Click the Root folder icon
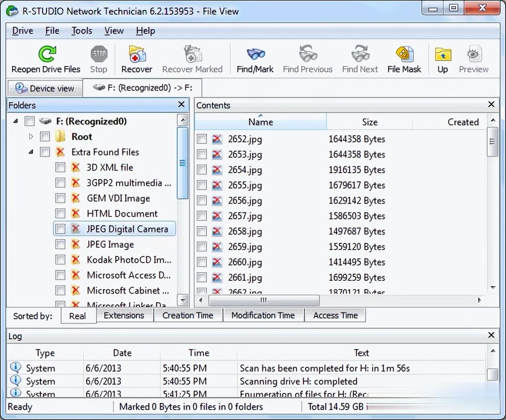This screenshot has height=420, width=506. coord(60,136)
